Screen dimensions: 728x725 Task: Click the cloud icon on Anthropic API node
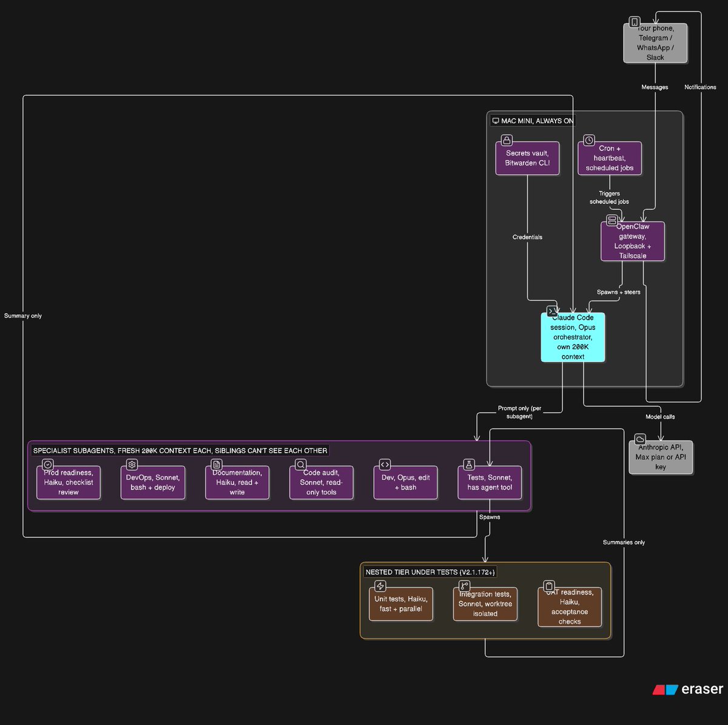pyautogui.click(x=640, y=439)
